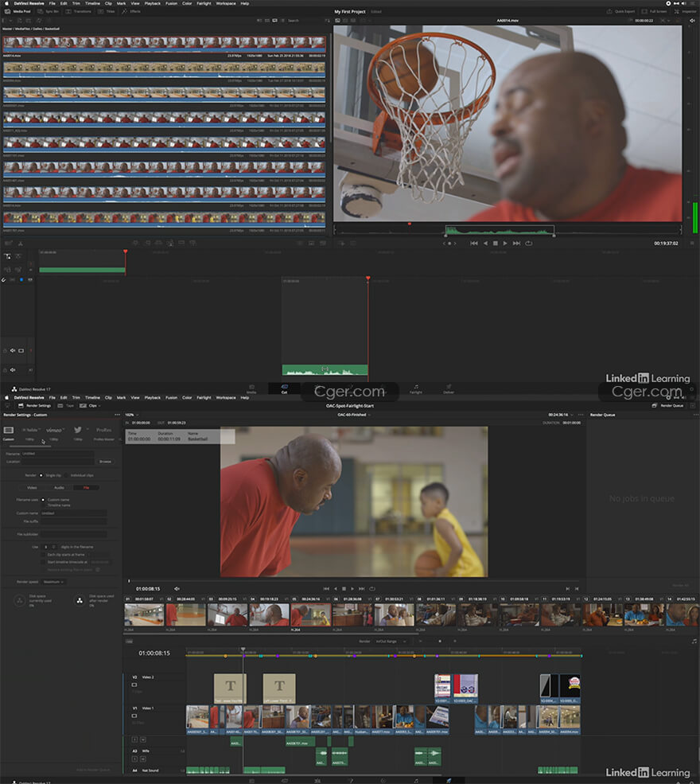The image size is (700, 784).
Task: Open the Inspector panel
Action: (x=685, y=11)
